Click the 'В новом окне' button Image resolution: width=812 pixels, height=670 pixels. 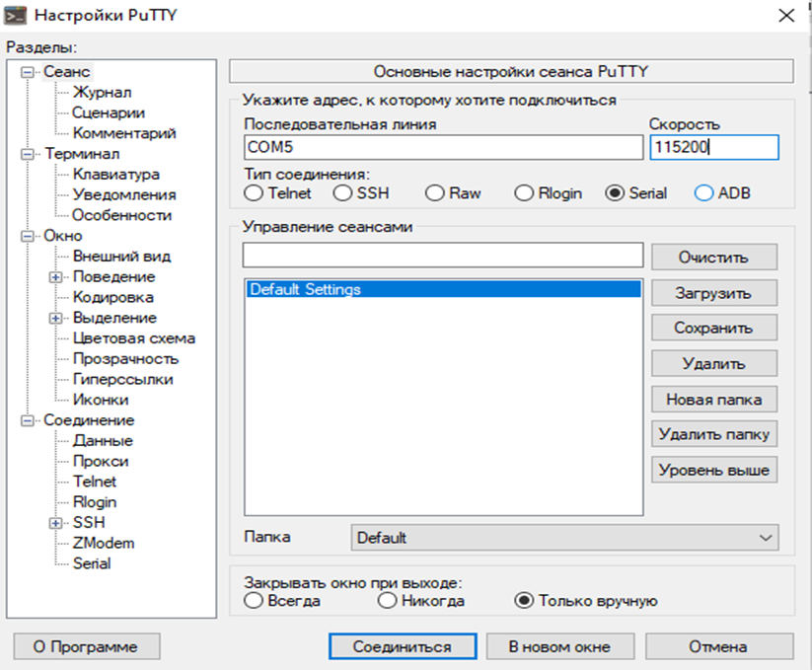[x=559, y=646]
